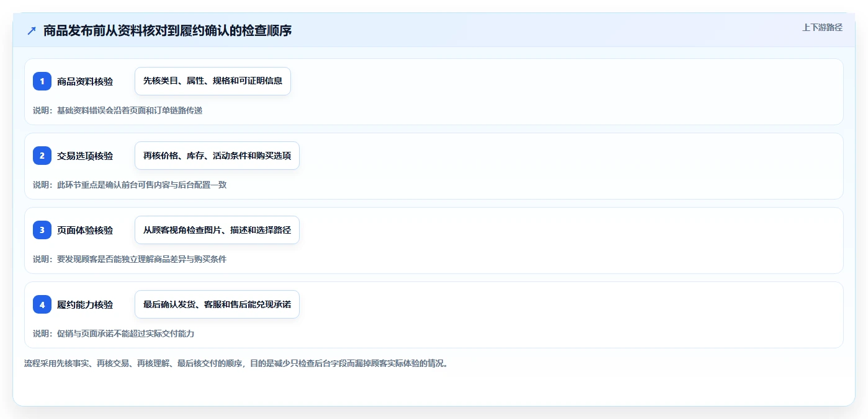Click the 从顾客视角检查图片、描述和选择路径 box
This screenshot has width=868, height=419.
pos(217,230)
